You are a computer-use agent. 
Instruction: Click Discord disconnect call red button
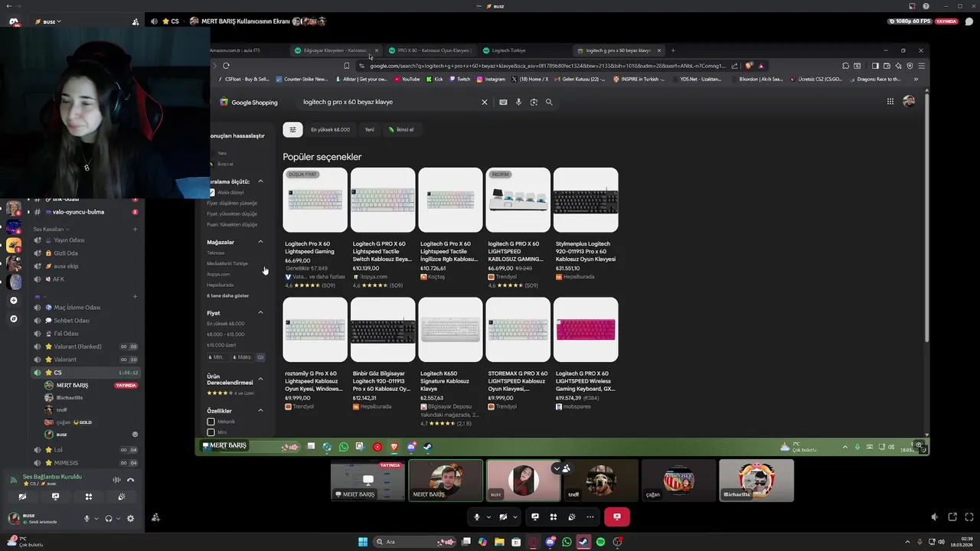click(616, 517)
